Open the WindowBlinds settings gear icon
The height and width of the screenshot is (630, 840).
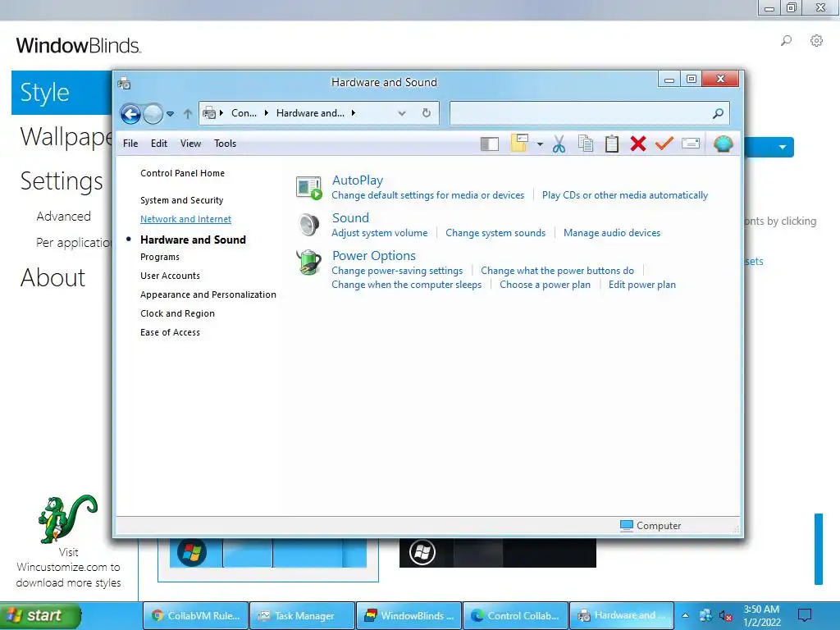tap(816, 41)
